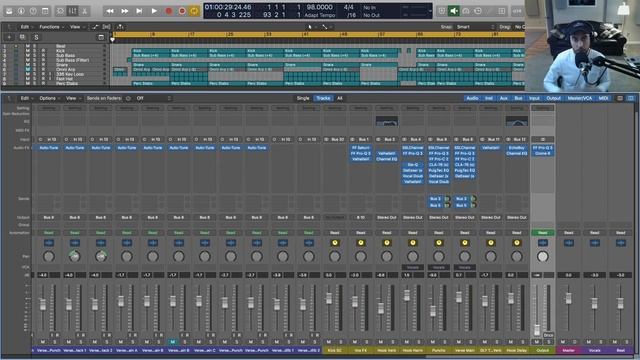This screenshot has height=360, width=640.
Task: Toggle the Smart Controls icon
Action: tap(60, 11)
